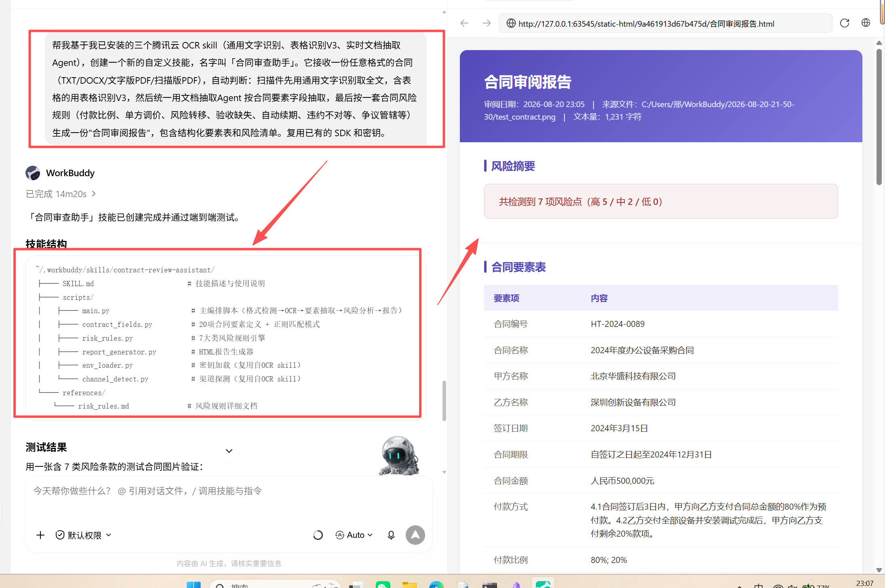This screenshot has width=885, height=588.
Task: Click the 内容 column header
Action: click(599, 298)
